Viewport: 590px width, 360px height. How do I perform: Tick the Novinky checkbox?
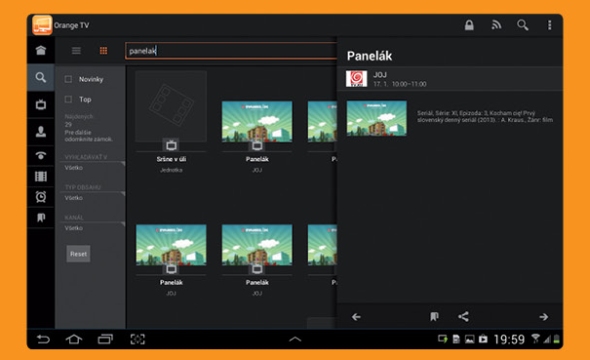tap(68, 79)
